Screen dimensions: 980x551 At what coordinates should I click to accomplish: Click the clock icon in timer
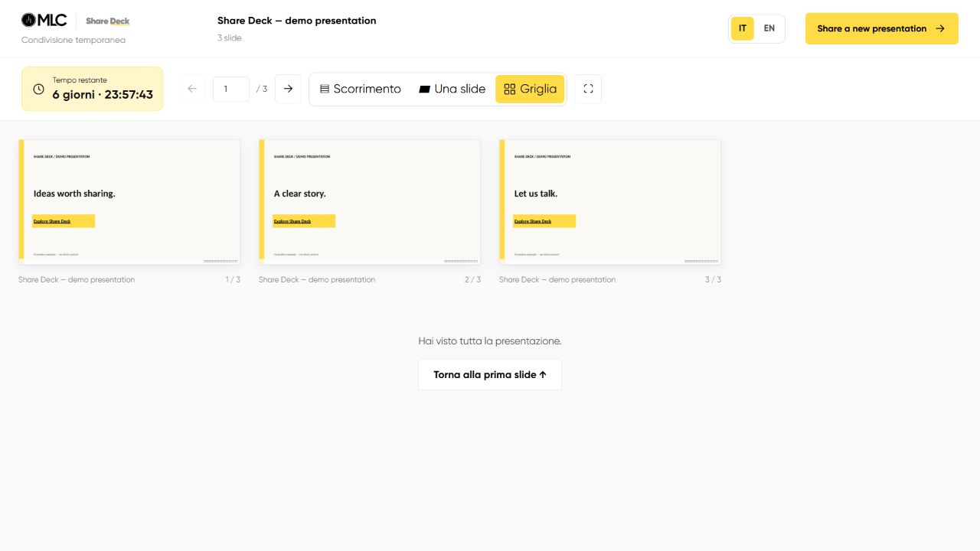point(39,89)
